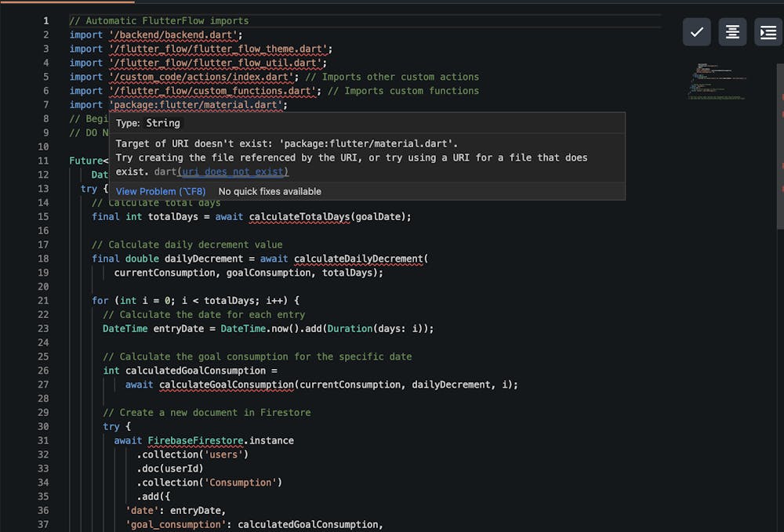784x532 pixels.
Task: Click the code minimap preview
Action: pos(717,81)
